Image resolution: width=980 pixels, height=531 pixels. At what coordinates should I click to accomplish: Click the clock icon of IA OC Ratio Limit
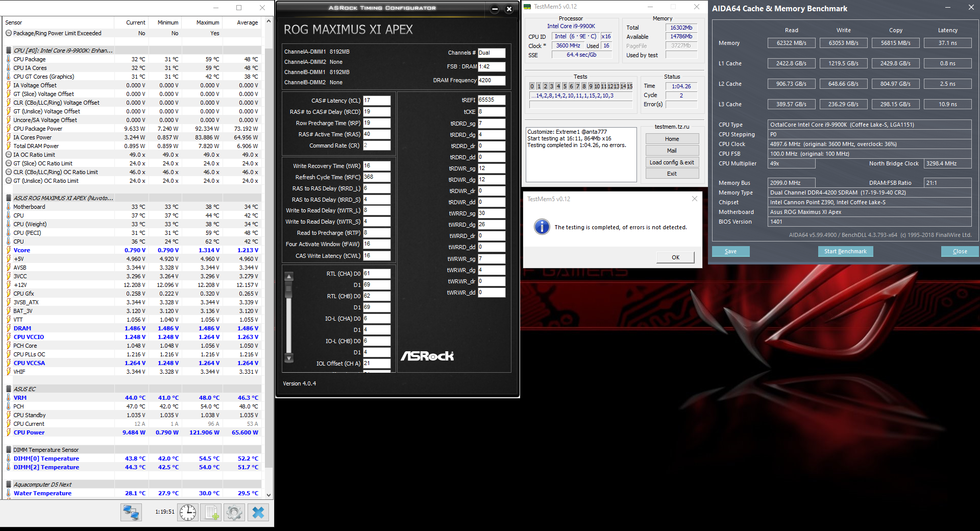click(x=9, y=155)
